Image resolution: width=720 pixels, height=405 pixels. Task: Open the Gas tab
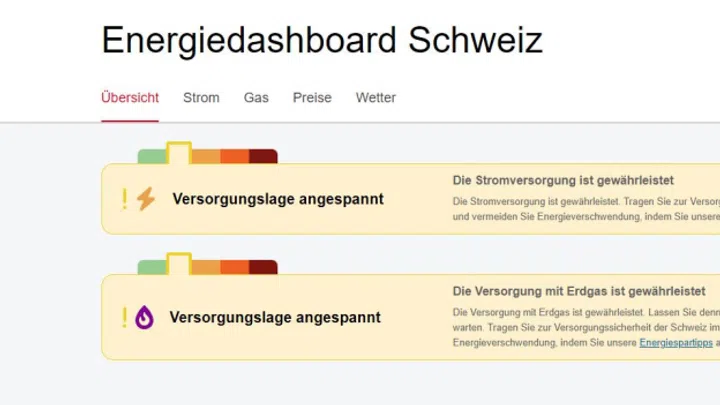(x=256, y=98)
